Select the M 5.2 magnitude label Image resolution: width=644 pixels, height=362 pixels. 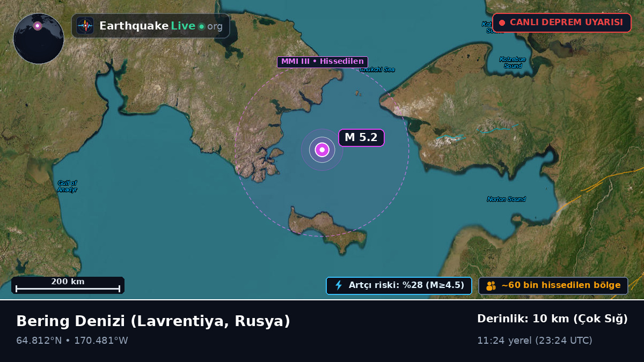tap(361, 138)
